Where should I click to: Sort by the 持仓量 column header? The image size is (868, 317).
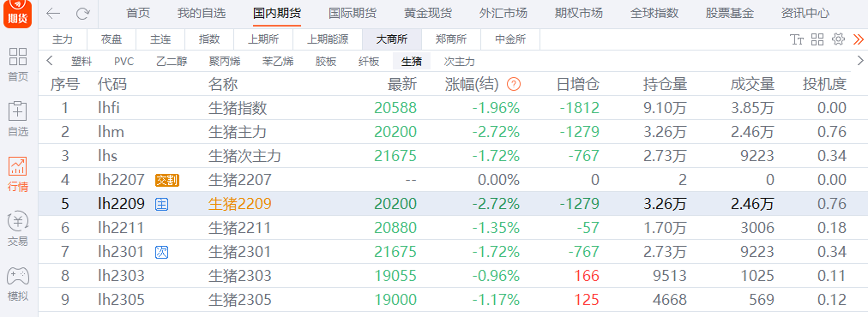click(665, 84)
